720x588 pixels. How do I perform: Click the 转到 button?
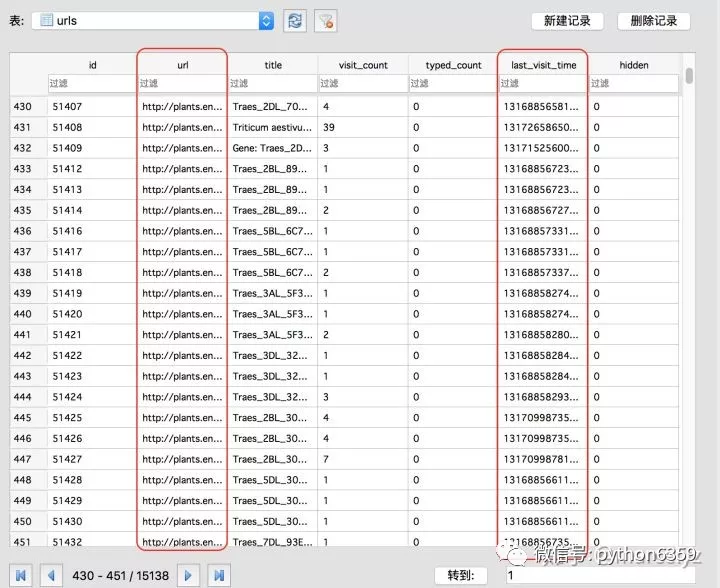(461, 575)
